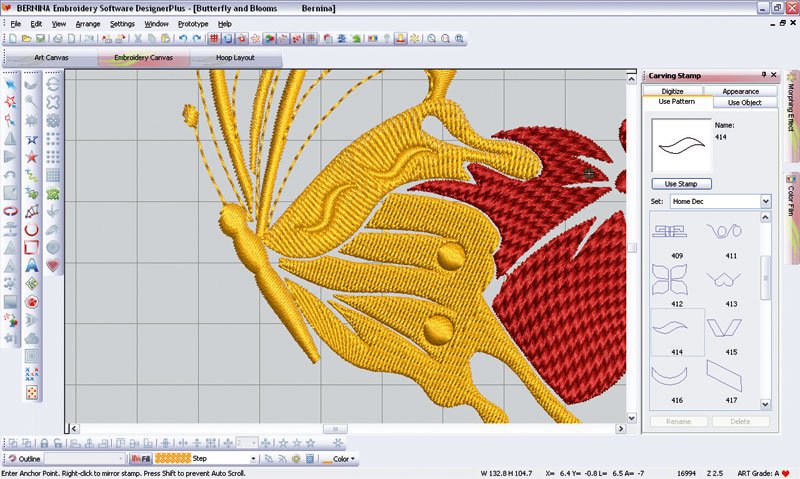Screen dimensions: 800x479
Task: Select the red star shape tool
Action: click(32, 157)
